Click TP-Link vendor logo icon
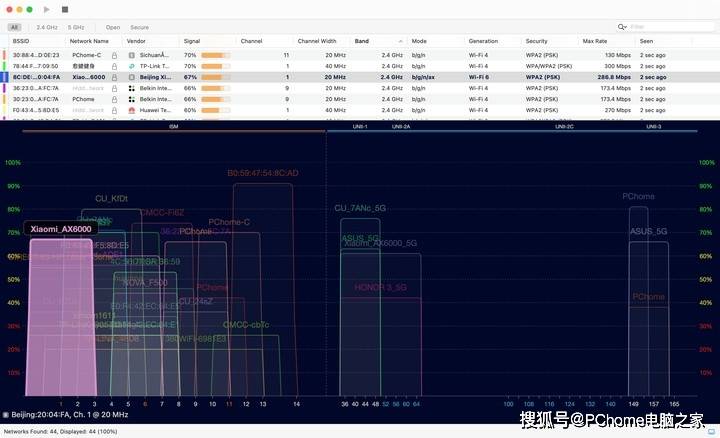 pyautogui.click(x=132, y=66)
